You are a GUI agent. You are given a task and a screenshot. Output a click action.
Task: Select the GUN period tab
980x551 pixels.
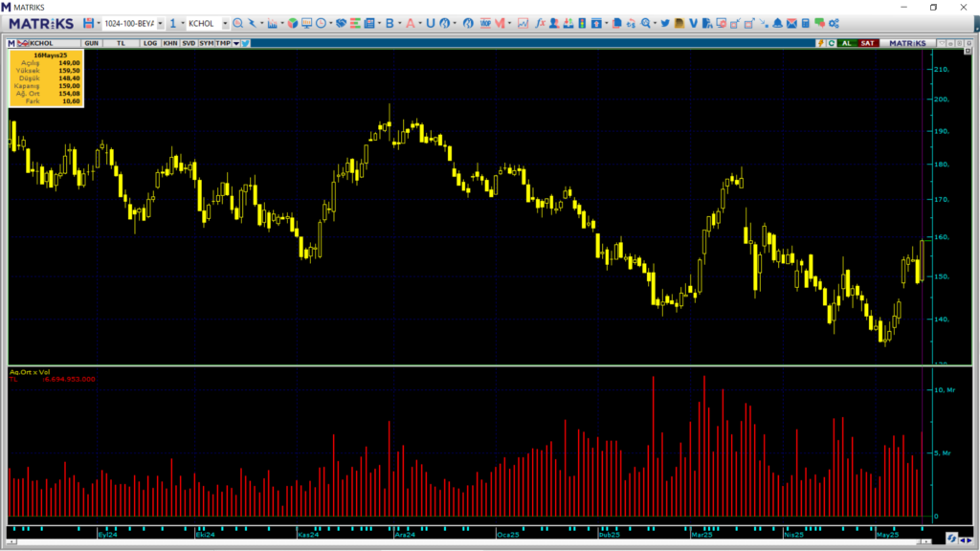click(x=91, y=43)
